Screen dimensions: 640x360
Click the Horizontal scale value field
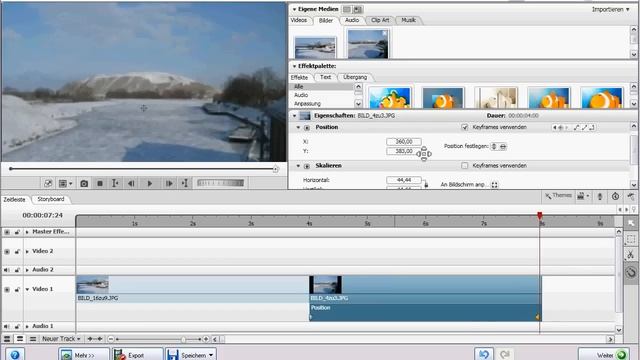click(404, 180)
